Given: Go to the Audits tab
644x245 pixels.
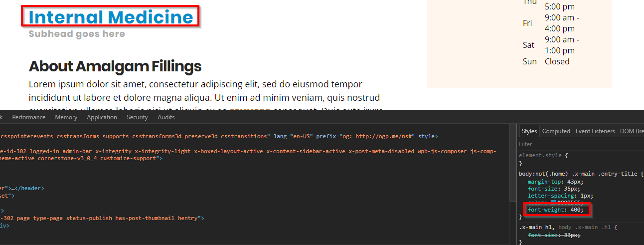Looking at the screenshot, I should tap(166, 117).
